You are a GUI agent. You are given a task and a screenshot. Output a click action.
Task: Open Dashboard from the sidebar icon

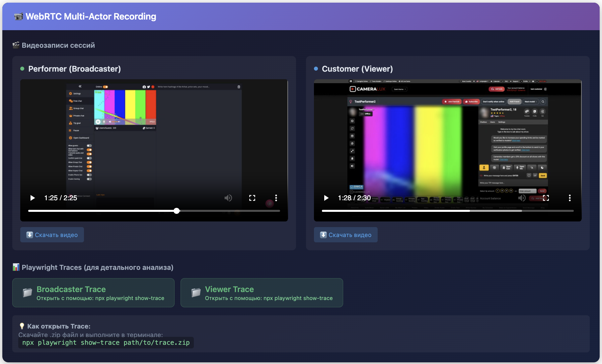[70, 138]
